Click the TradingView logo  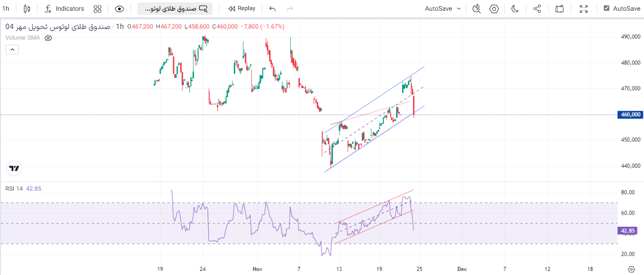click(14, 168)
